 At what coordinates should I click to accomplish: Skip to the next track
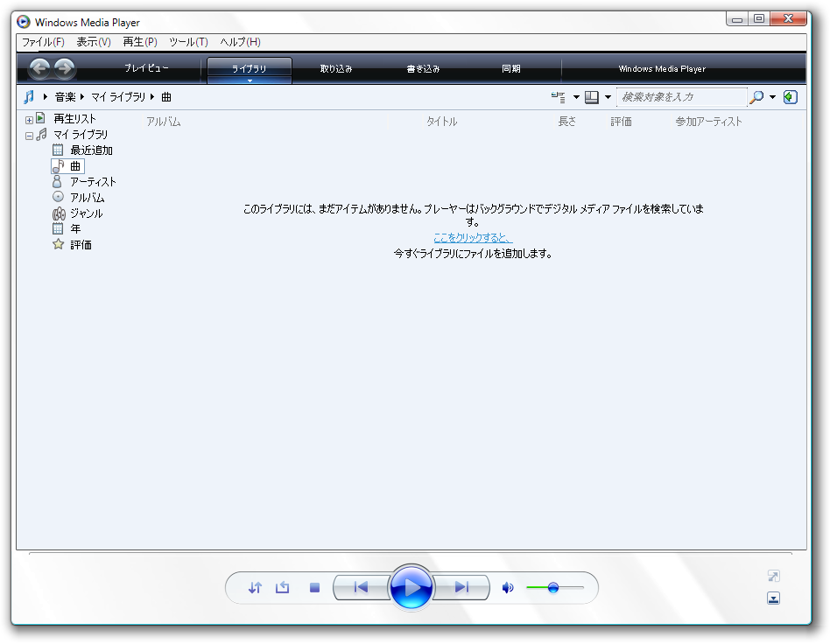[x=461, y=587]
